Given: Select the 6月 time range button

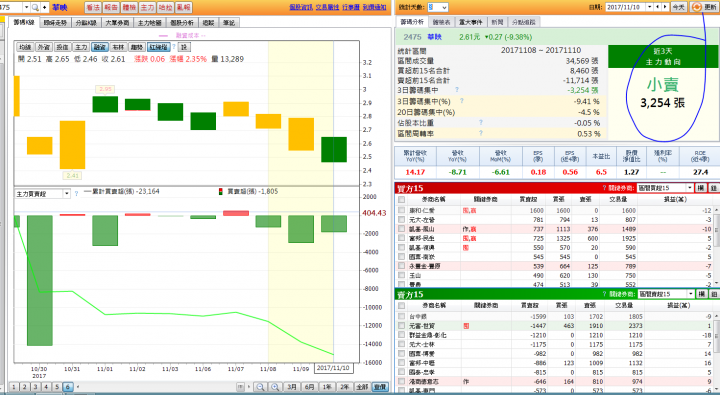Looking at the screenshot, I should 309,387.
